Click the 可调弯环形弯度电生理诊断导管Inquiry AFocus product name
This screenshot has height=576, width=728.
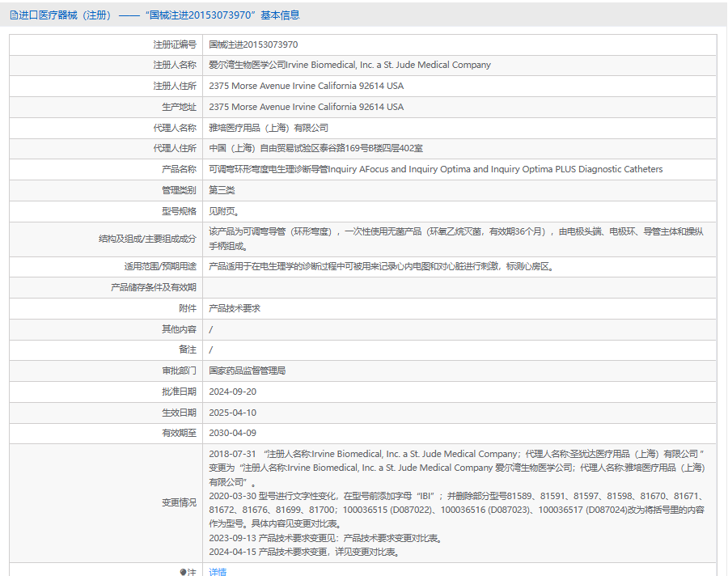[x=435, y=169]
